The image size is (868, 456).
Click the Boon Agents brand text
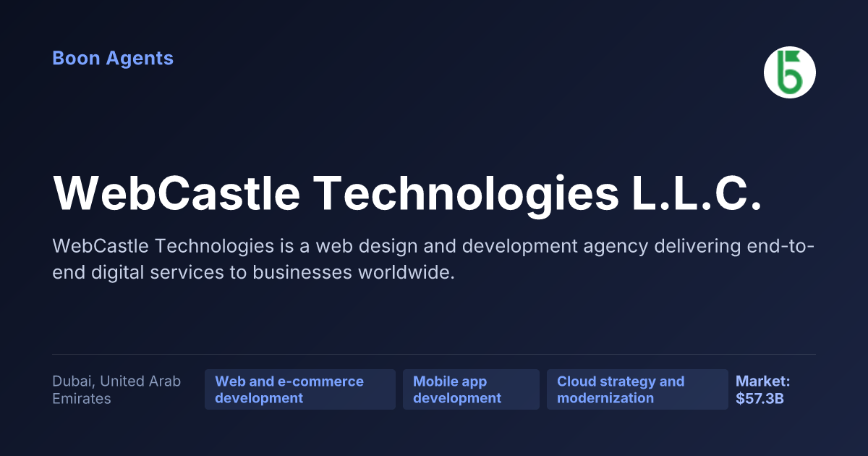(113, 59)
